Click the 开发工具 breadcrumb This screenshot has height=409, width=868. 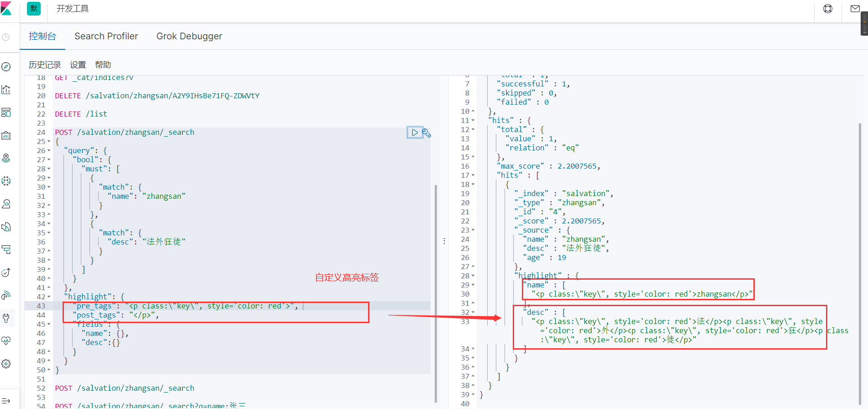[x=73, y=9]
